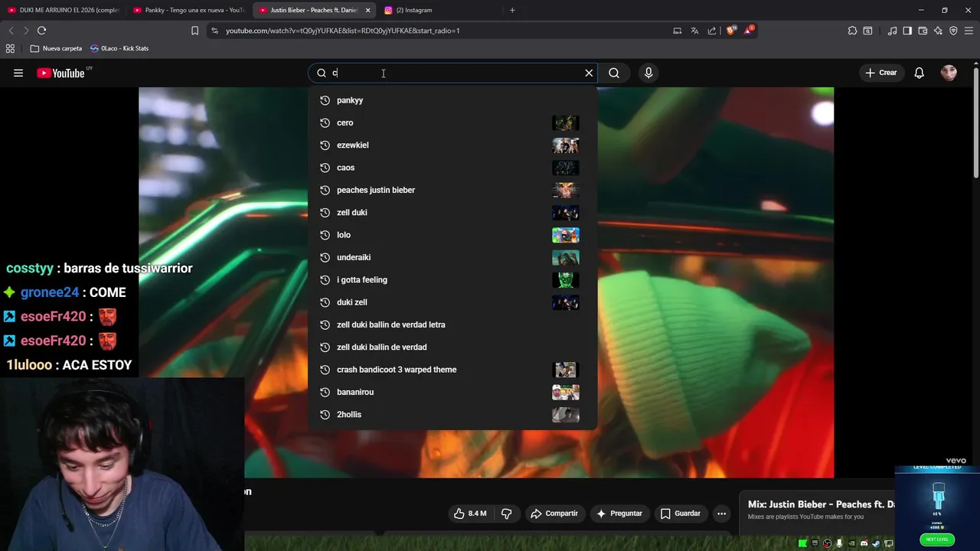Select the underaiki suggestion

(x=452, y=257)
